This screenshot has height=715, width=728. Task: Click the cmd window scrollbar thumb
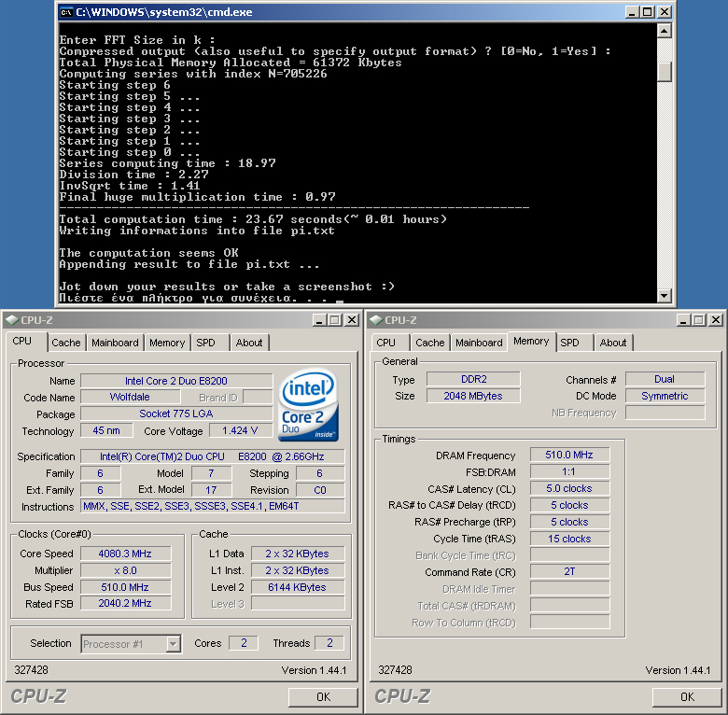(x=665, y=73)
